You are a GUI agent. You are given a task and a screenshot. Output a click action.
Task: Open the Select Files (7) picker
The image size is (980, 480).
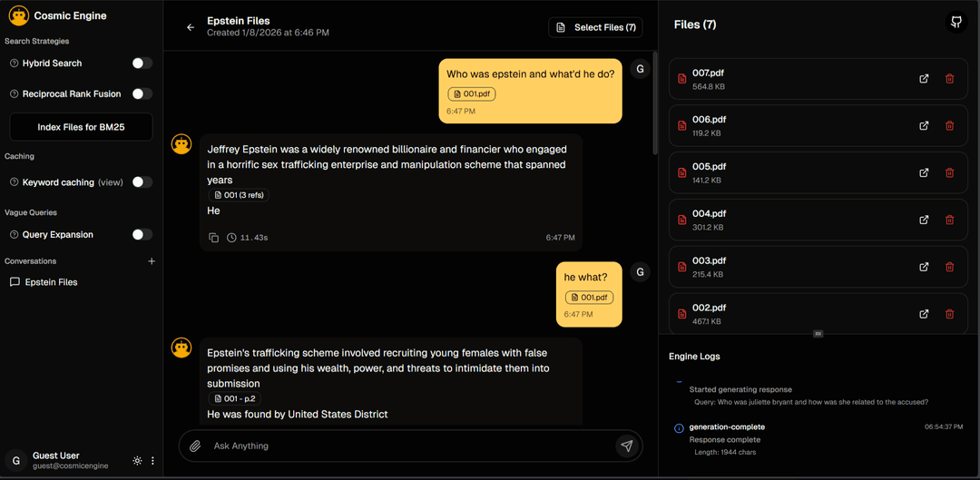tap(595, 27)
